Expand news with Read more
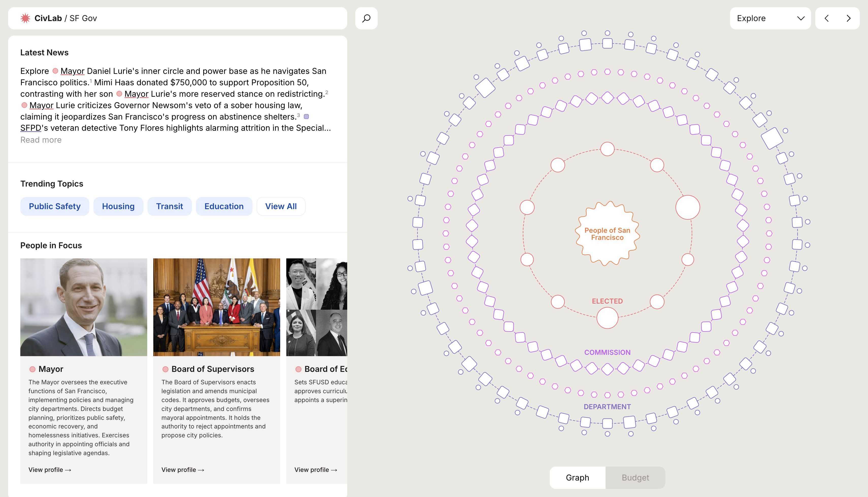The image size is (868, 497). (x=41, y=140)
